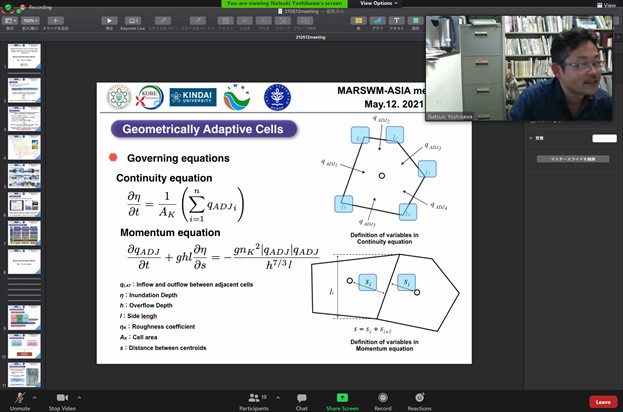Image resolution: width=623 pixels, height=412 pixels.
Task: Open the View Options dropdown
Action: coord(380,4)
